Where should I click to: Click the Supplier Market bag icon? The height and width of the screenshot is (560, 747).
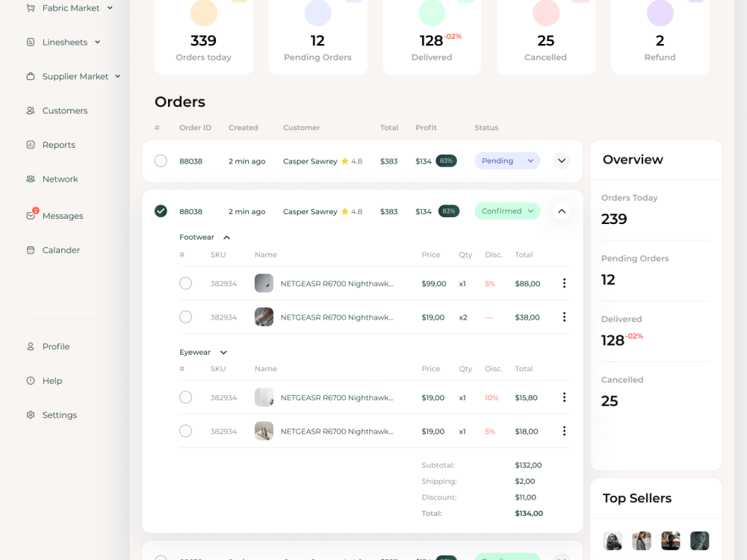(31, 77)
